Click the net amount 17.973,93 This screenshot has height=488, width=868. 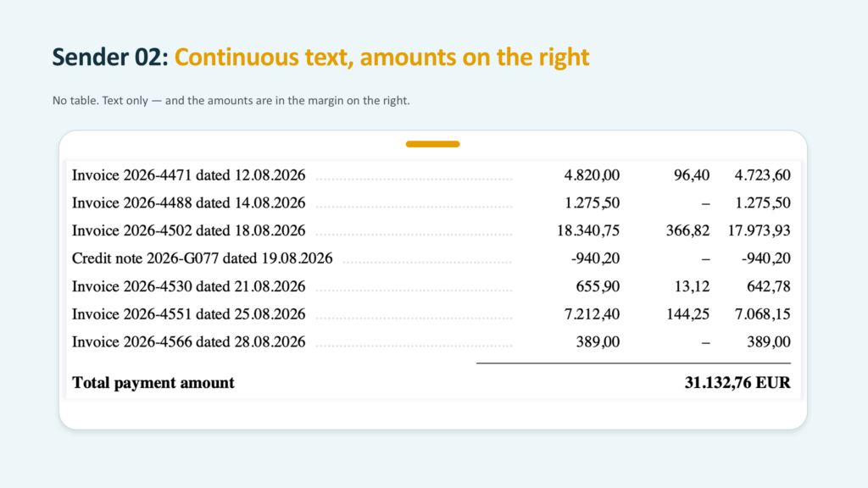(x=759, y=230)
